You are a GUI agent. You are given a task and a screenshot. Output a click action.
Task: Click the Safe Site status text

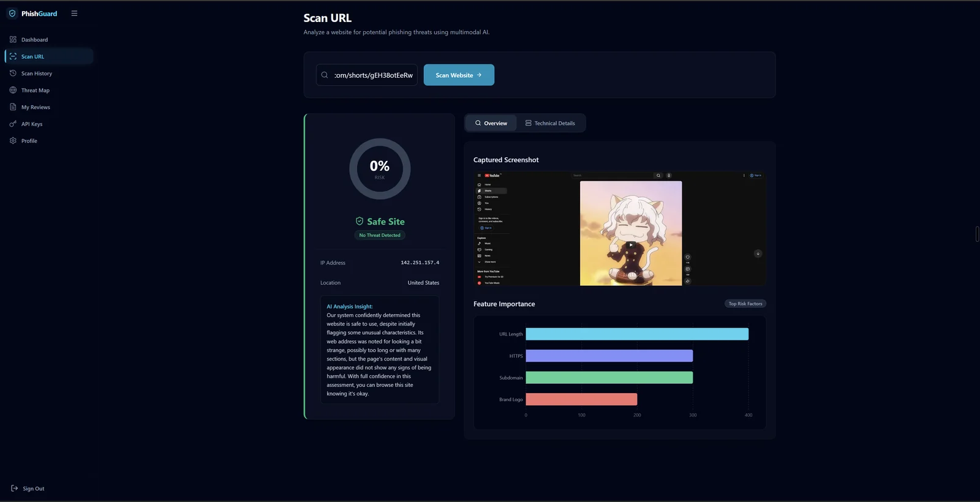[x=386, y=222]
